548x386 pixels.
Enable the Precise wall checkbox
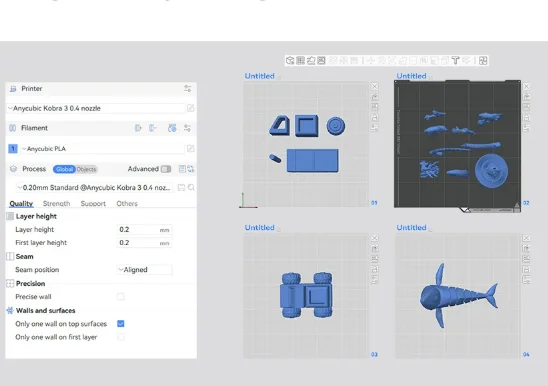click(x=121, y=297)
